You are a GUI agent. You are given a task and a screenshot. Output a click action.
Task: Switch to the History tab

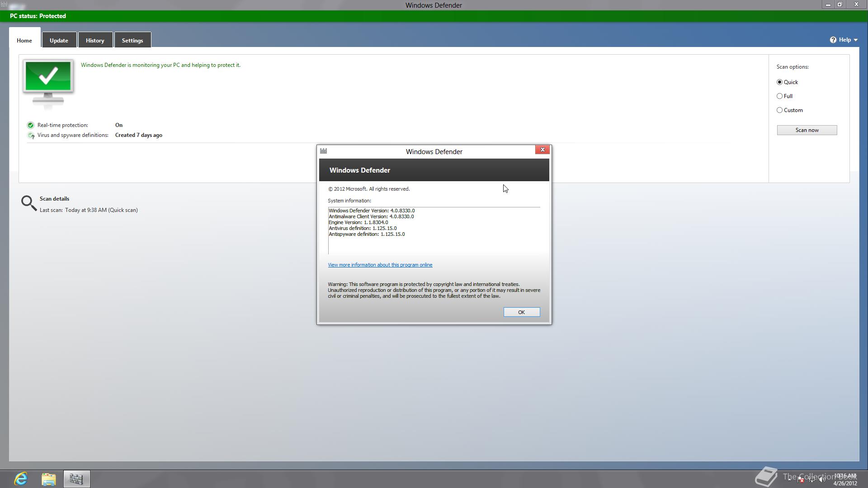click(x=95, y=40)
